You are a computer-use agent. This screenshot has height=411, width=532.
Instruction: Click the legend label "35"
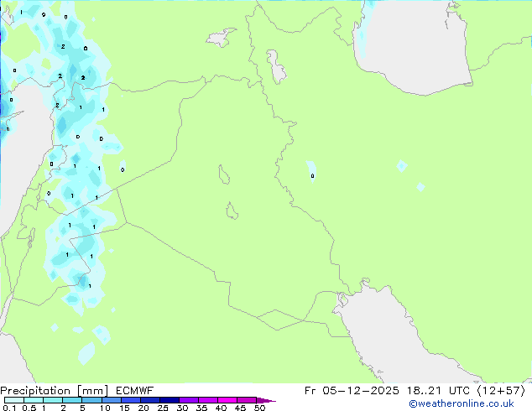tap(202, 408)
